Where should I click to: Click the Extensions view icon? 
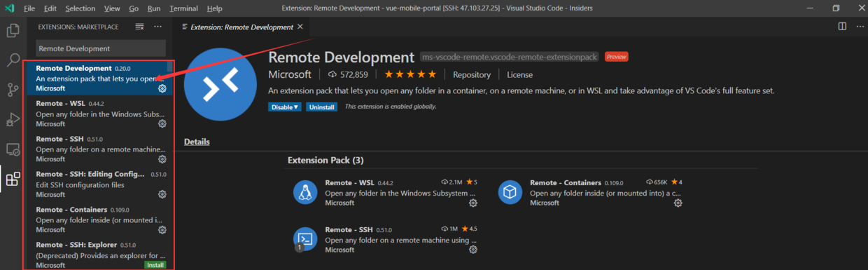(x=13, y=179)
